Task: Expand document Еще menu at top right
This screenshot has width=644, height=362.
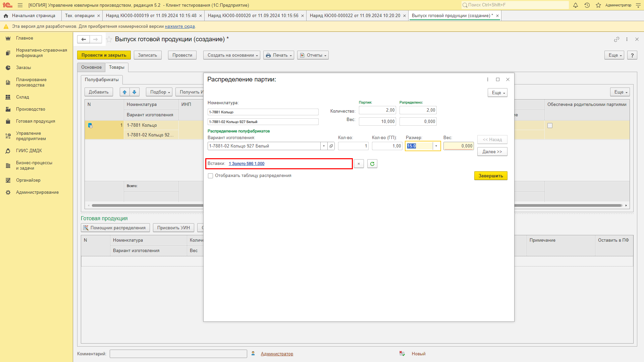Action: coord(614,55)
